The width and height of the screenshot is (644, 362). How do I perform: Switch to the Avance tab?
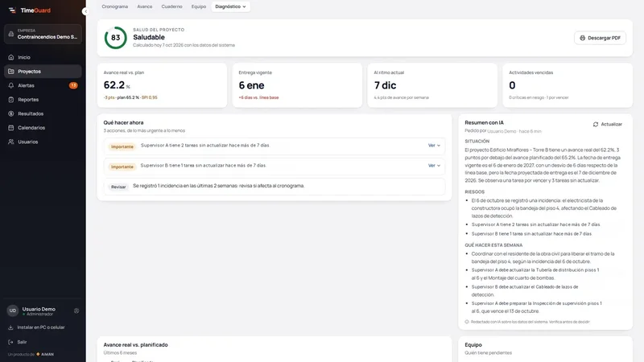[x=145, y=6]
